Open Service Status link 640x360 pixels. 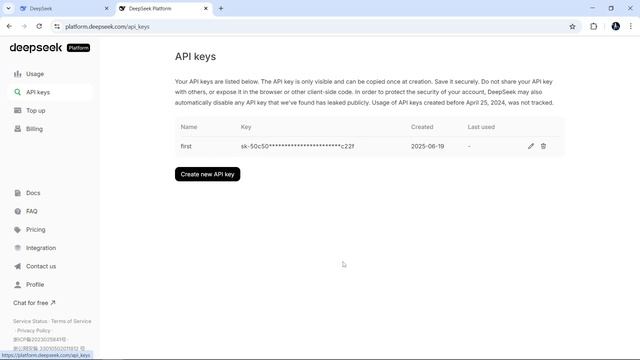point(30,321)
